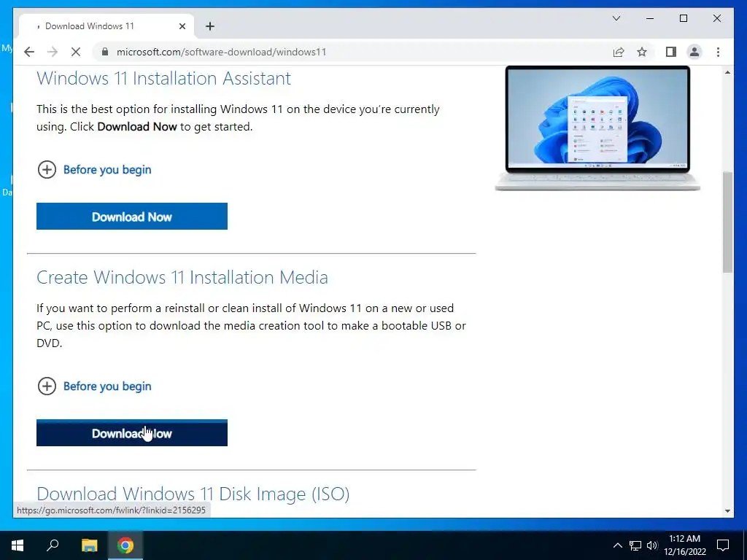Viewport: 747px width, 560px height.
Task: Open the notification center
Action: (723, 545)
